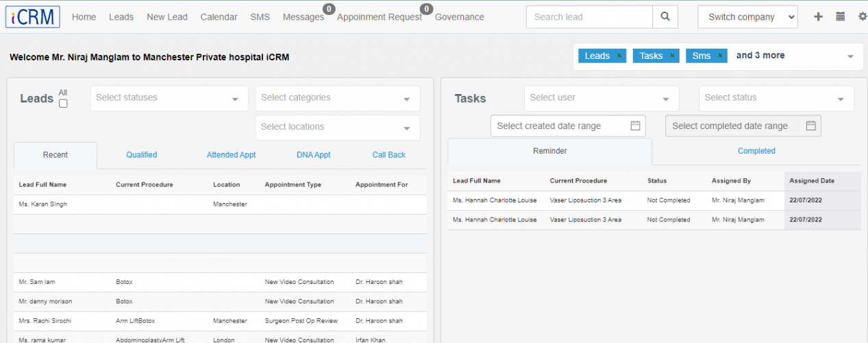Screen dimensions: 868x343
Task: Open the Leads menu item
Action: point(121,17)
